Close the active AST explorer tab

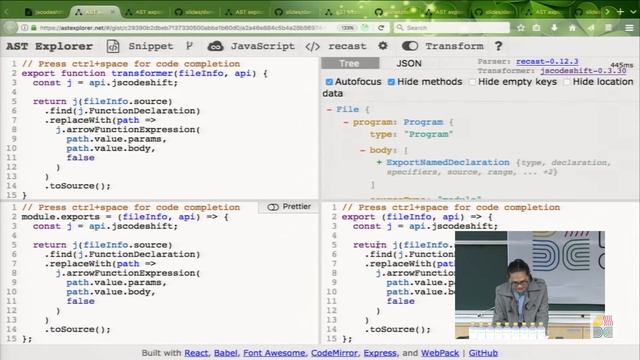tap(113, 12)
